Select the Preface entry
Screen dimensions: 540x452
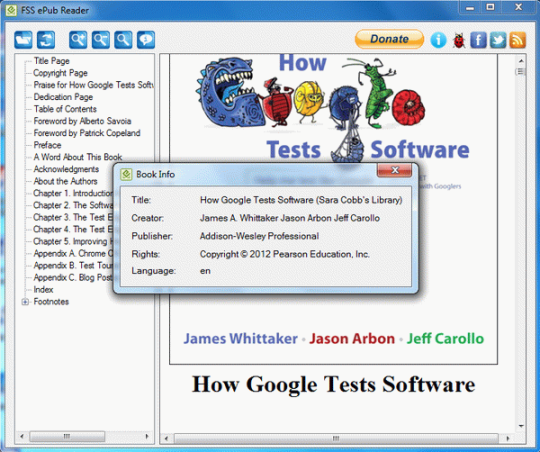coord(47,145)
